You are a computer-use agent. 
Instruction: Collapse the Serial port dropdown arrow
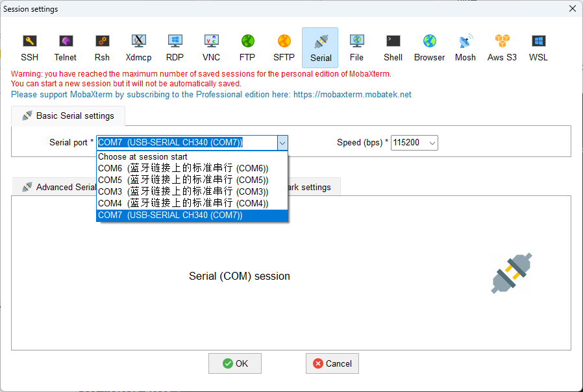coord(282,143)
